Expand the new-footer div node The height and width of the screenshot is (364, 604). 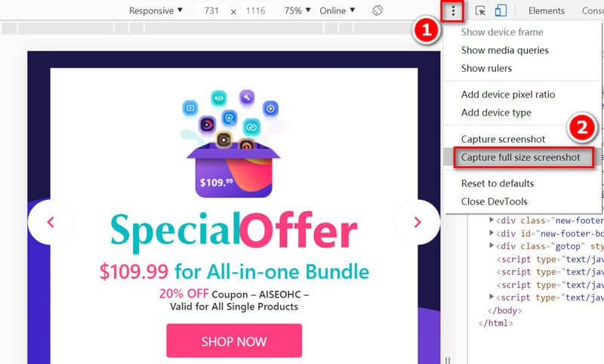coord(492,220)
